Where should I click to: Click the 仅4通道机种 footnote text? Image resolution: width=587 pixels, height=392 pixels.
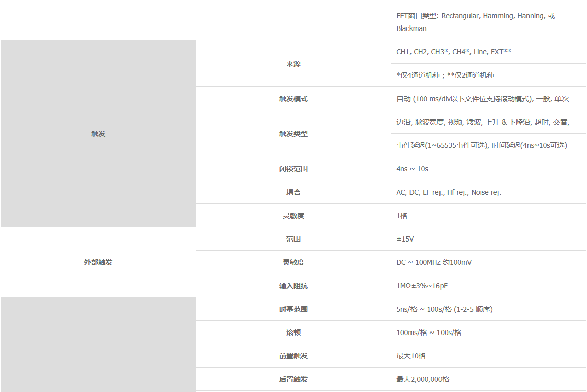(x=445, y=75)
